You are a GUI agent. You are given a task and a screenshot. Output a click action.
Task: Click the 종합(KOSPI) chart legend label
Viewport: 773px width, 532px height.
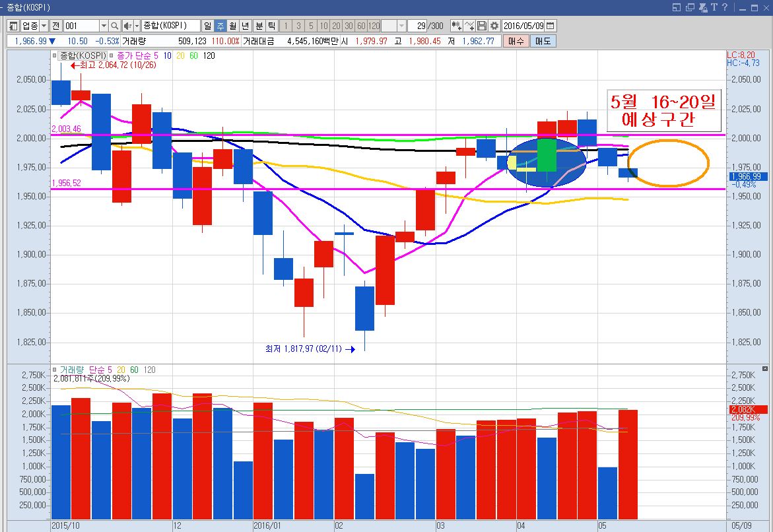pos(83,55)
